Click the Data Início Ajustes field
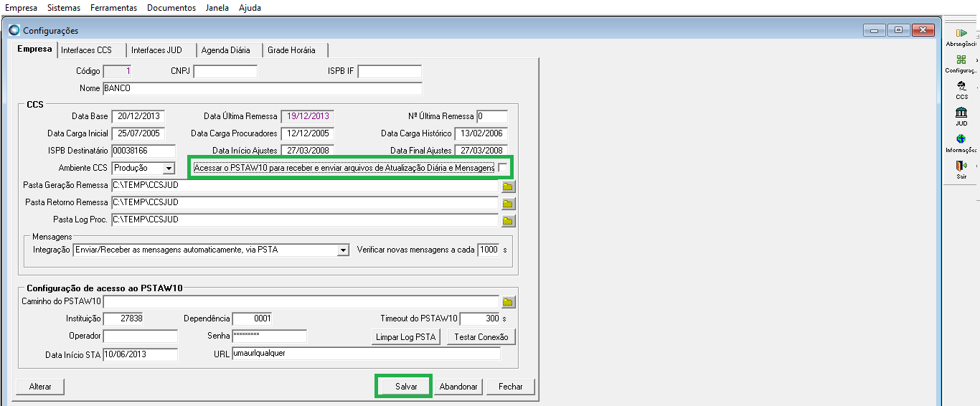980x406 pixels. click(x=307, y=151)
